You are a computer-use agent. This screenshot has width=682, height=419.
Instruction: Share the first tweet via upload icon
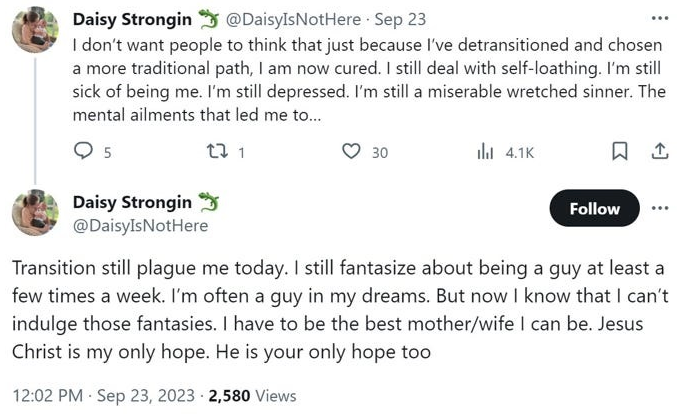click(x=660, y=151)
